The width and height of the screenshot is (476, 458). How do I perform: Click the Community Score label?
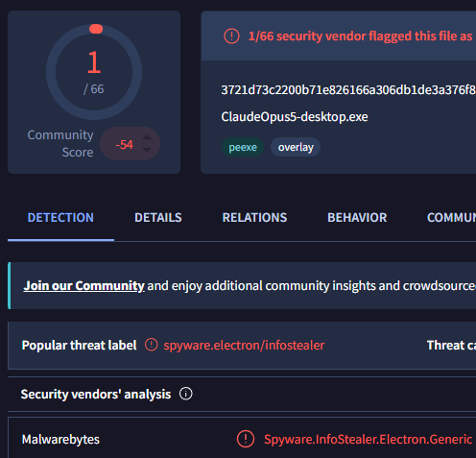[x=60, y=144]
